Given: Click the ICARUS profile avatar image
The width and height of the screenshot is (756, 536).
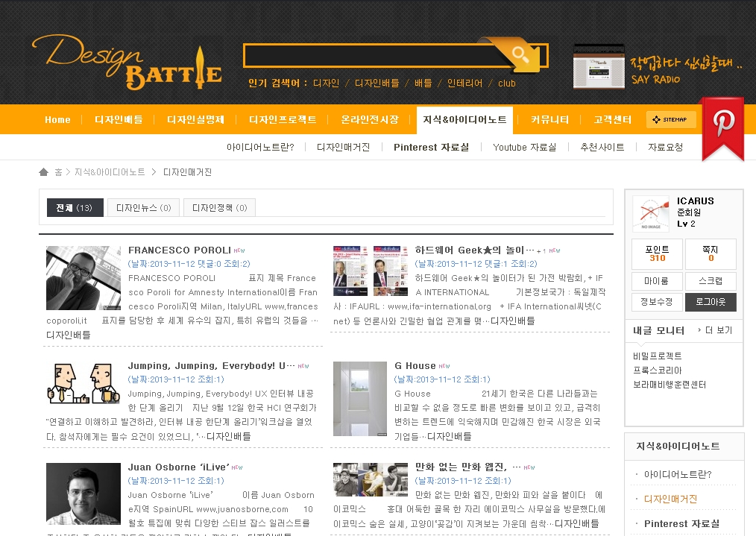Looking at the screenshot, I should pyautogui.click(x=651, y=214).
